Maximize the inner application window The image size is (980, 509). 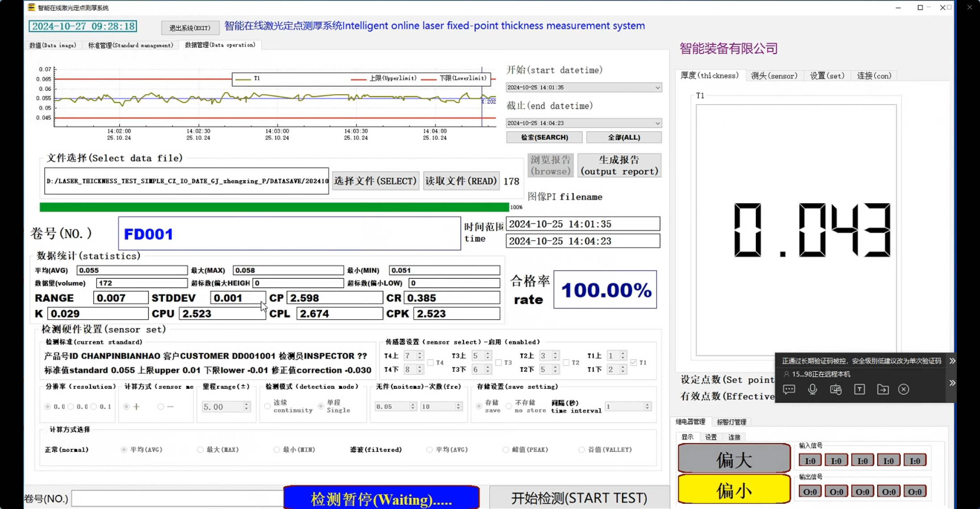tap(920, 8)
